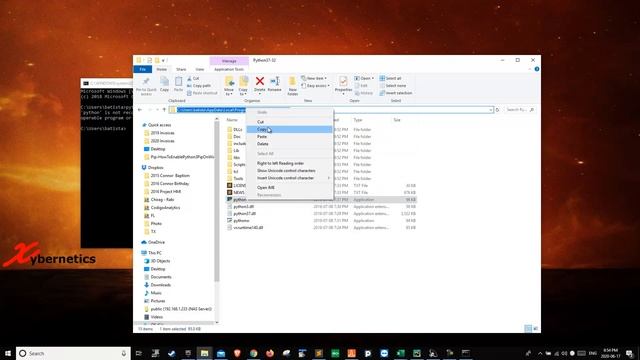The height and width of the screenshot is (360, 640).
Task: Click the Up one level arrow
Action: coord(164,110)
